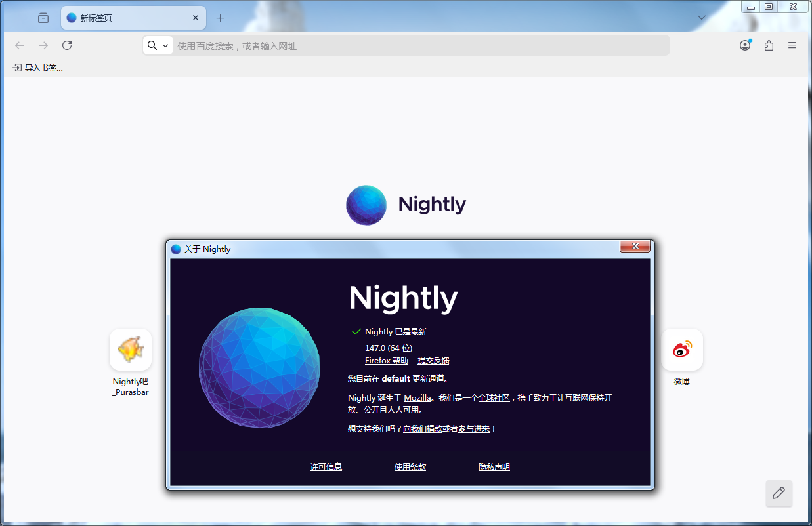Open the Firefox 帮助 link
The width and height of the screenshot is (812, 526).
(386, 361)
